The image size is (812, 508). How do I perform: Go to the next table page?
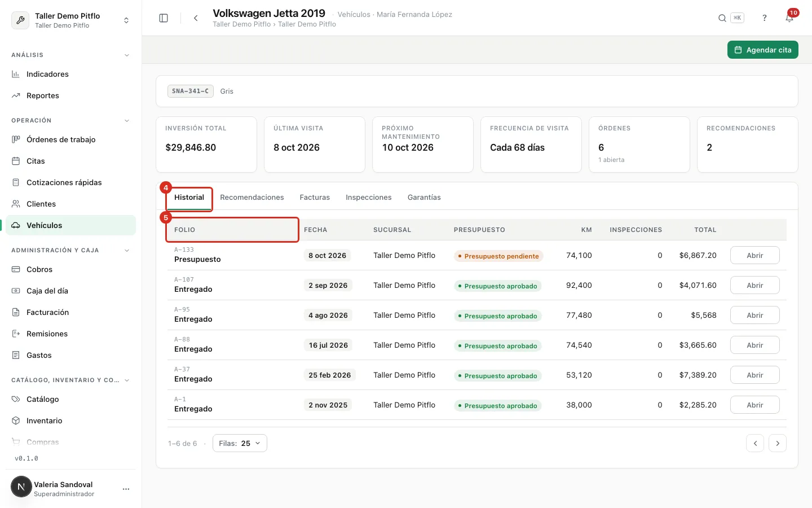pyautogui.click(x=778, y=443)
